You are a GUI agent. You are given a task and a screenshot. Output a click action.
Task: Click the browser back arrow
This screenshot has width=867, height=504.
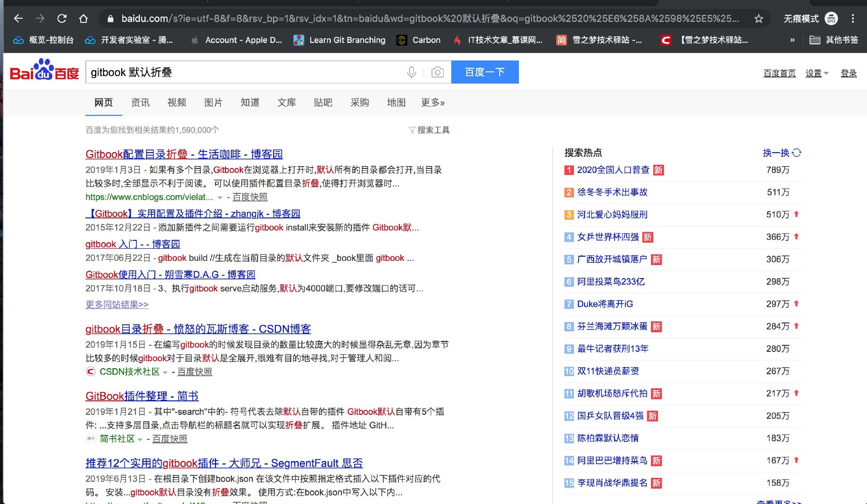click(18, 19)
